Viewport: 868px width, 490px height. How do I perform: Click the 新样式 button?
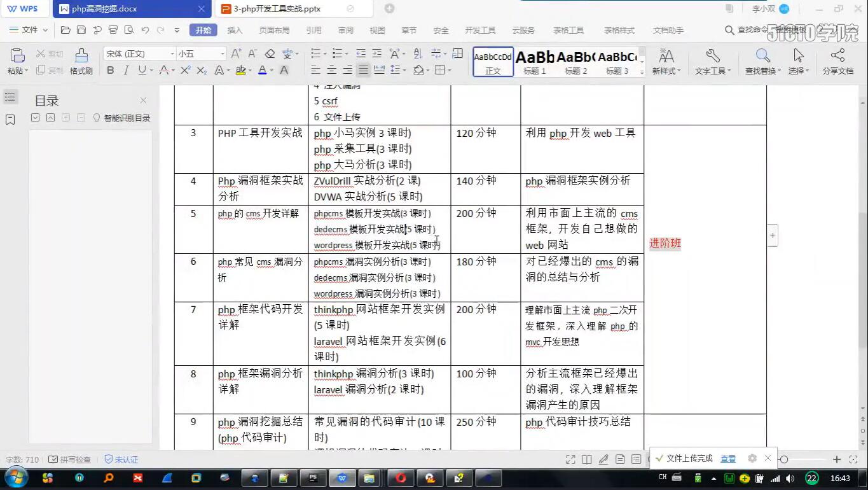click(666, 62)
